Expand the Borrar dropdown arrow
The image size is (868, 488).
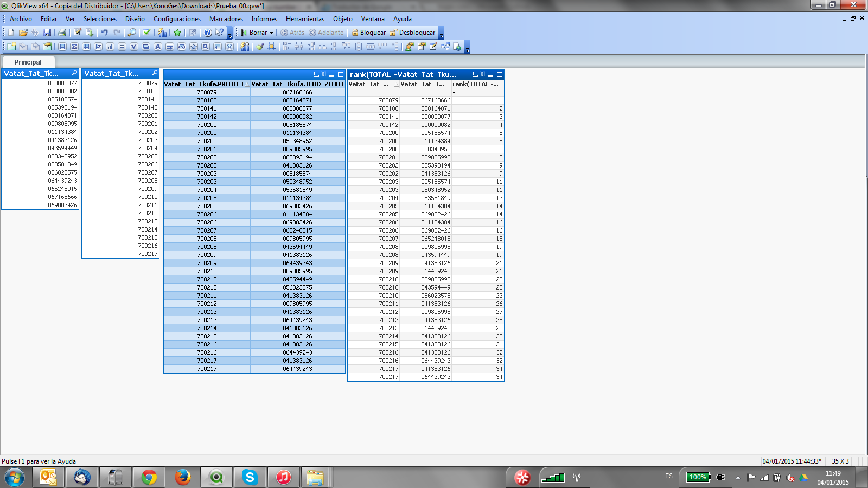coord(271,33)
